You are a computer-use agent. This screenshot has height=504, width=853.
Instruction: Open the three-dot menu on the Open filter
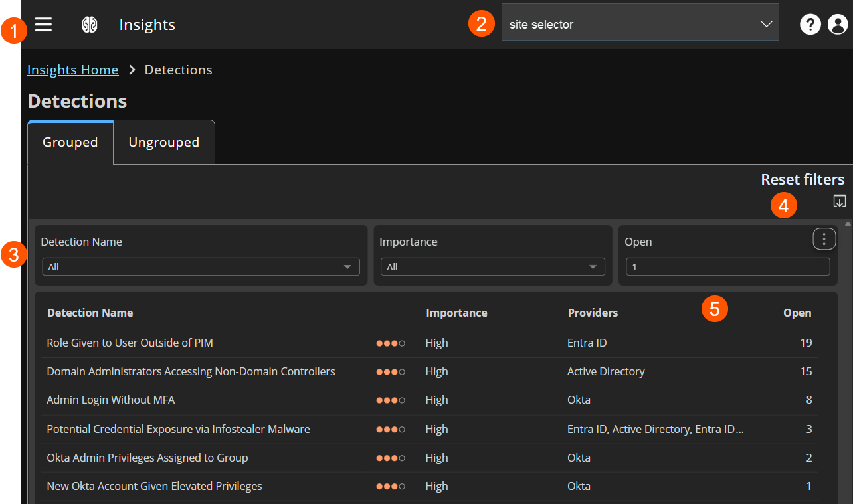coord(824,238)
